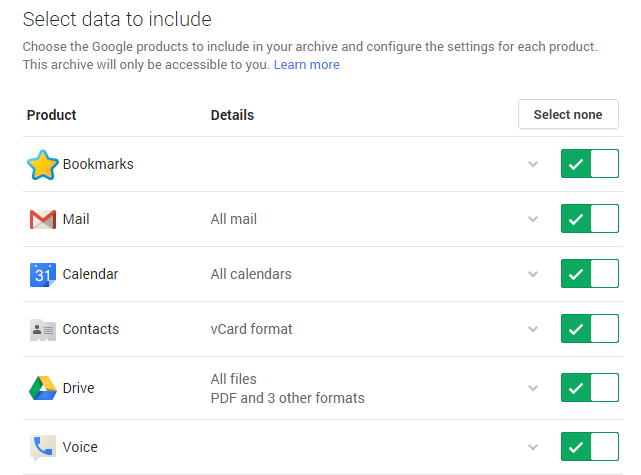Click the Voice phone icon
The height and width of the screenshot is (475, 641).
click(x=43, y=447)
